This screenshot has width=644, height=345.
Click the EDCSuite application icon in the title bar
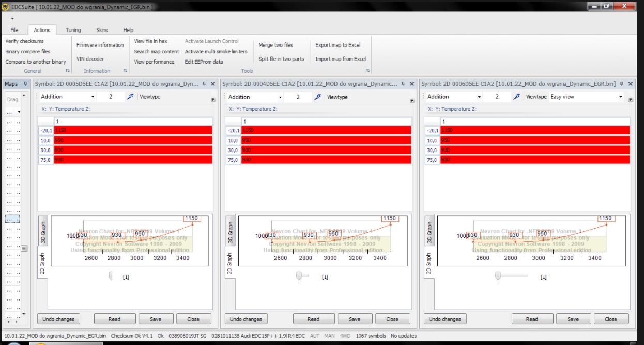pyautogui.click(x=6, y=7)
